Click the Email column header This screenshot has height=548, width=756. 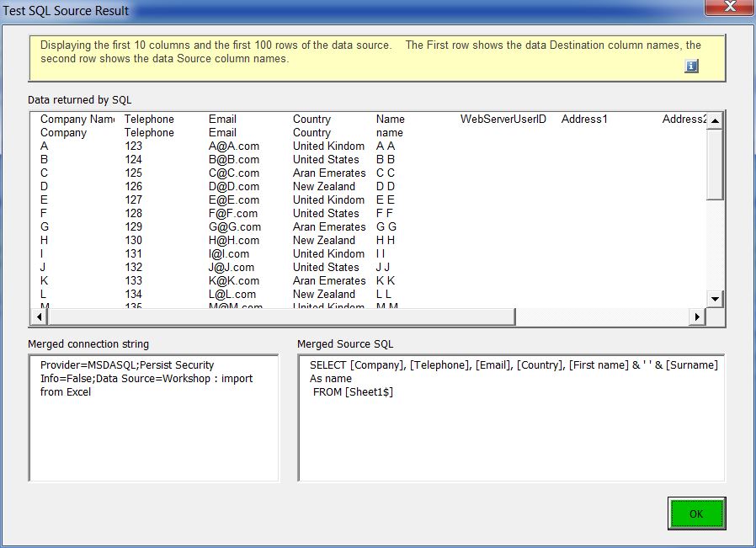pyautogui.click(x=221, y=119)
